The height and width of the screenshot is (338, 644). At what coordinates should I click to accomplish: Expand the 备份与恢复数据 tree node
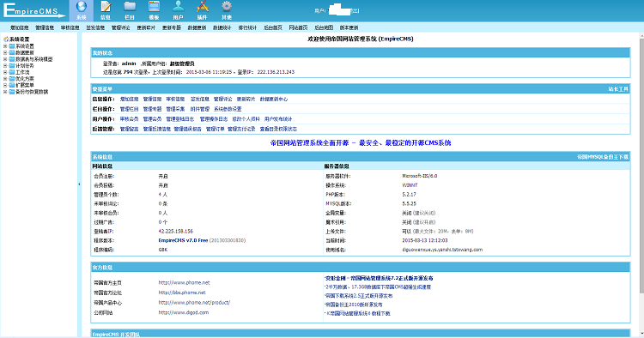(x=5, y=92)
